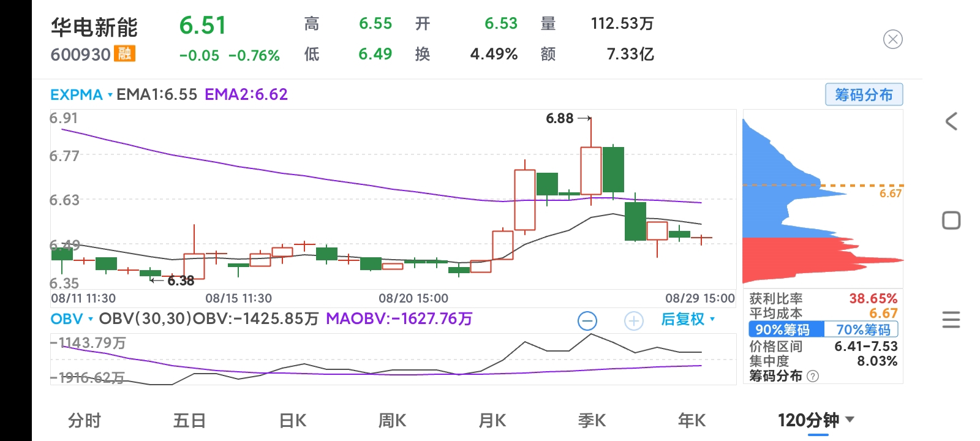Screen dimensions: 980x441
Task: Tap the 融 margin trading badge
Action: coord(124,54)
